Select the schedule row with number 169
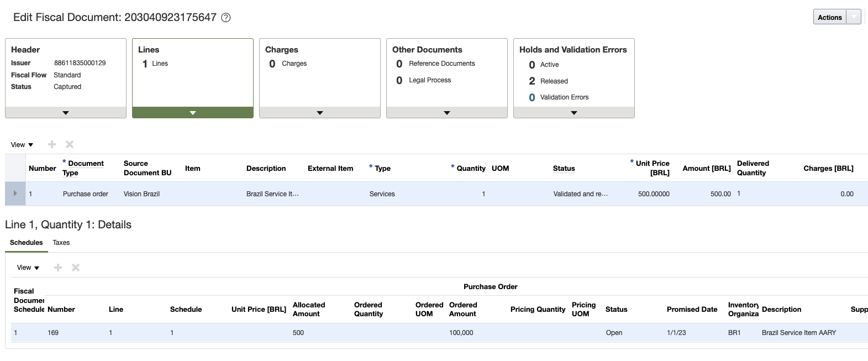 pos(53,333)
